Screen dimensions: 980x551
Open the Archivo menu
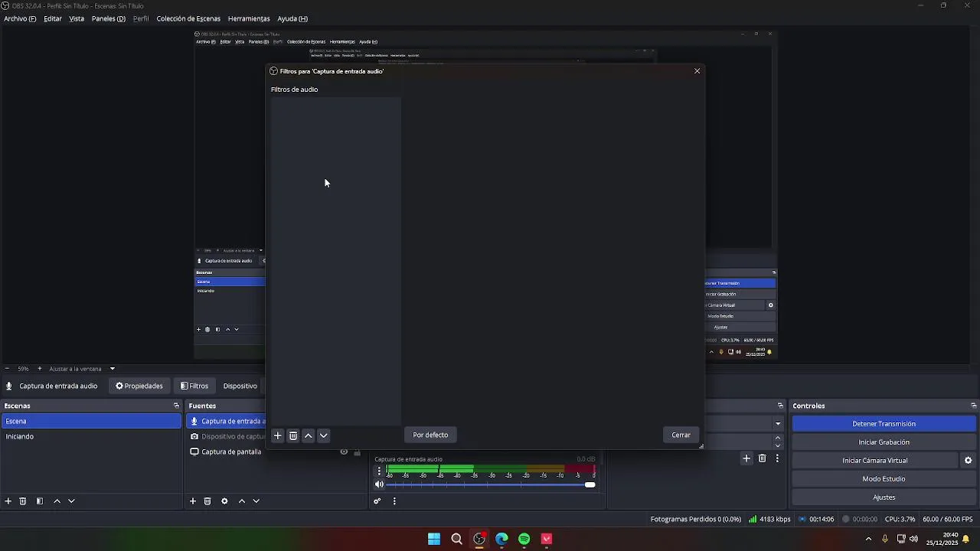tap(20, 18)
